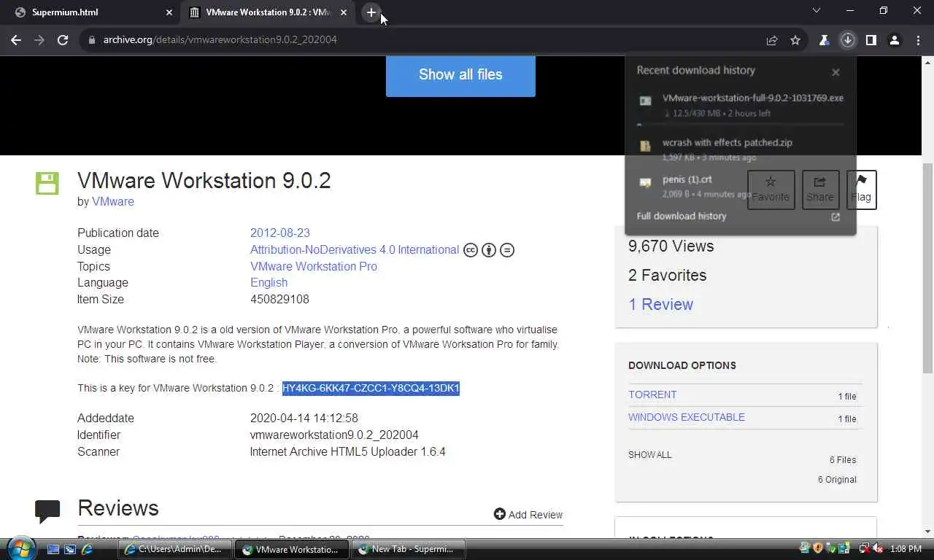Click the English language link
Screen dimensions: 934x560
(x=269, y=283)
